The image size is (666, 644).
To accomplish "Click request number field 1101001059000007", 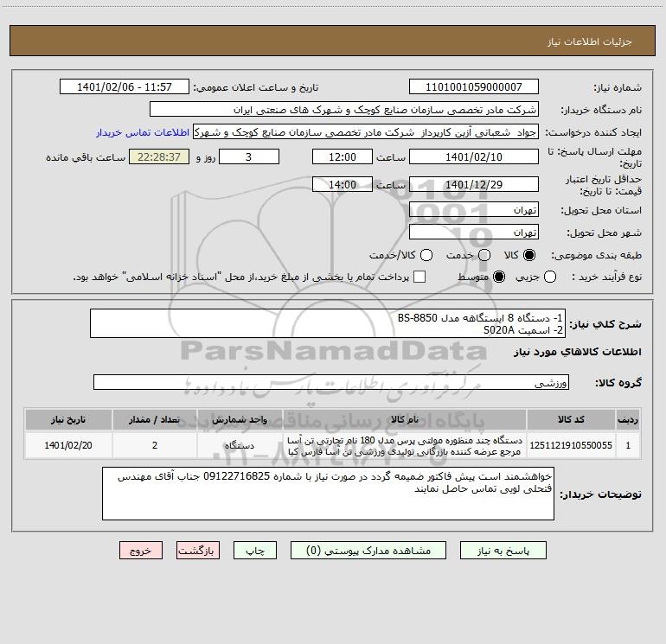I will (474, 87).
